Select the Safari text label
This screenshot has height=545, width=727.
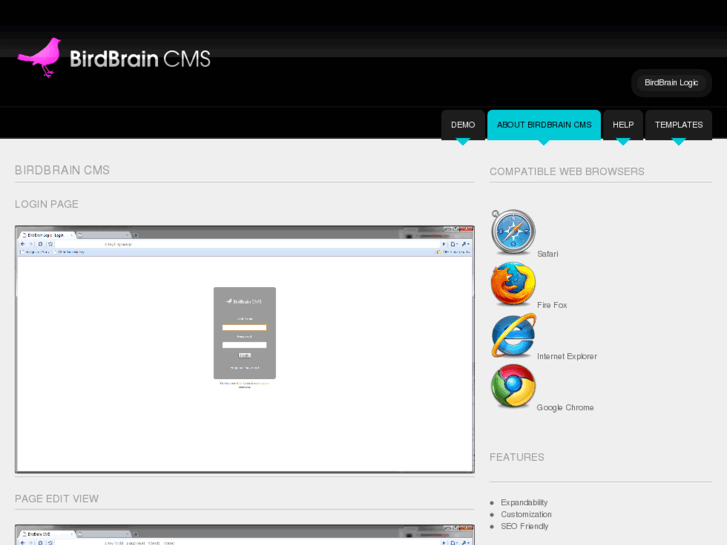tap(548, 254)
